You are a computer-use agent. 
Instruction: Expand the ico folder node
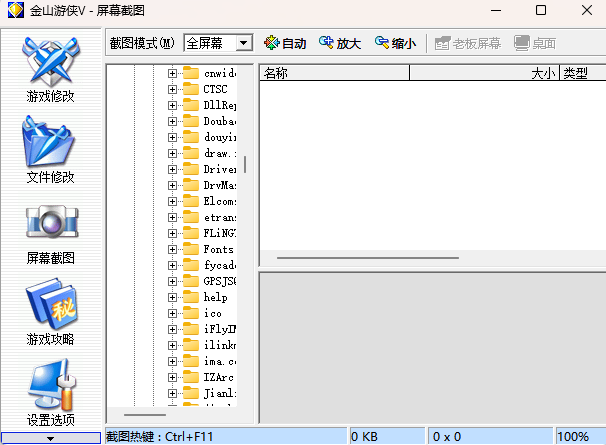[172, 313]
